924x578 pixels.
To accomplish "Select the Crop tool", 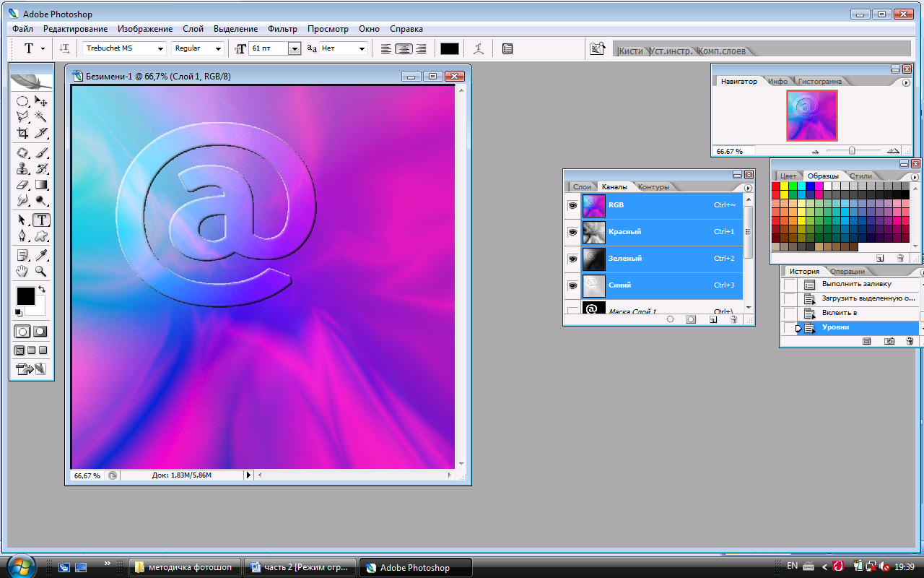I will point(22,133).
